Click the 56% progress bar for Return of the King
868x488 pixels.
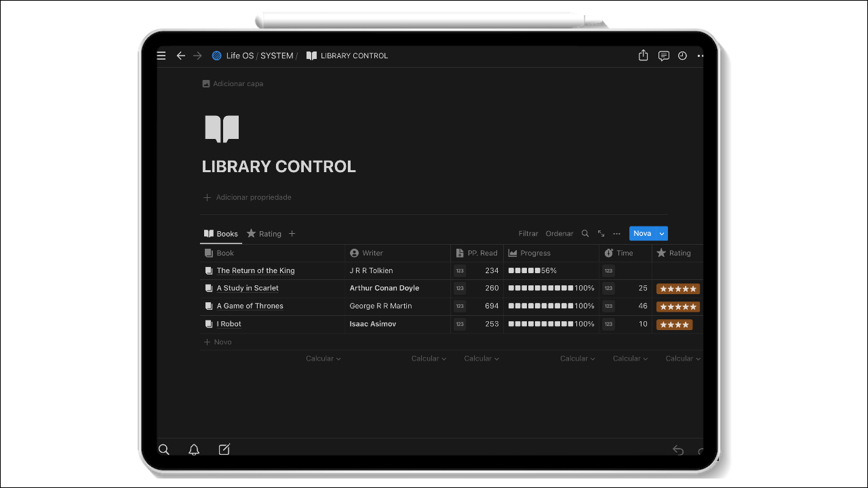click(x=532, y=270)
